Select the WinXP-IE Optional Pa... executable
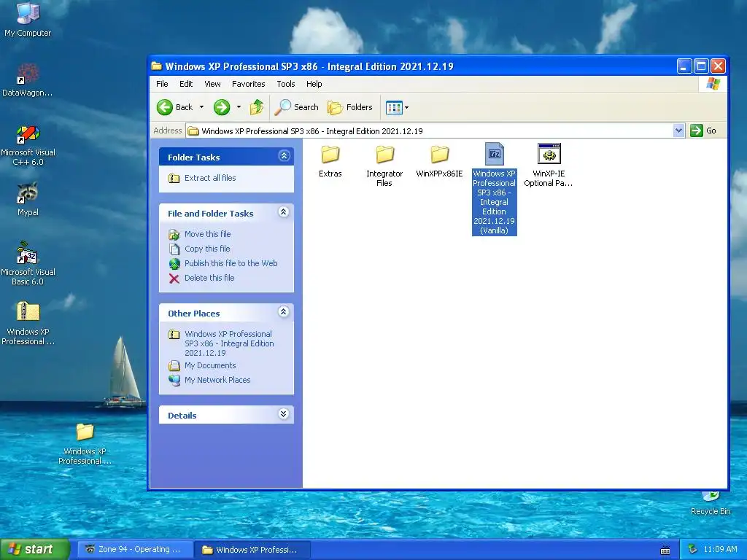Viewport: 747px width, 560px height. point(549,166)
